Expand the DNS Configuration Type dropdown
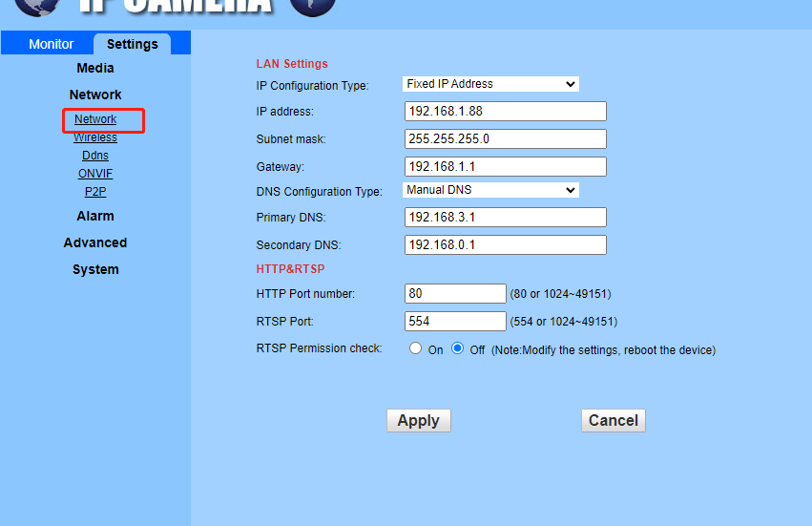Viewport: 812px width, 526px height. 490,190
